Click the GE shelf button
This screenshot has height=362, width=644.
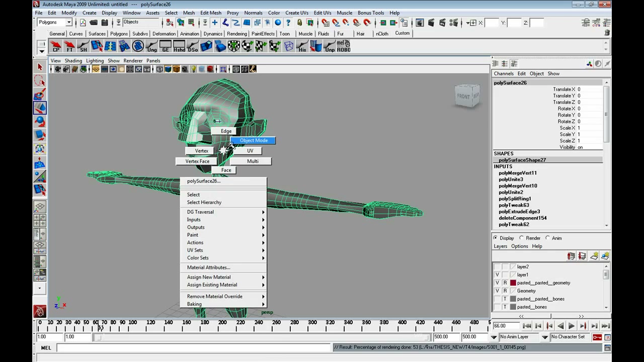(165, 47)
